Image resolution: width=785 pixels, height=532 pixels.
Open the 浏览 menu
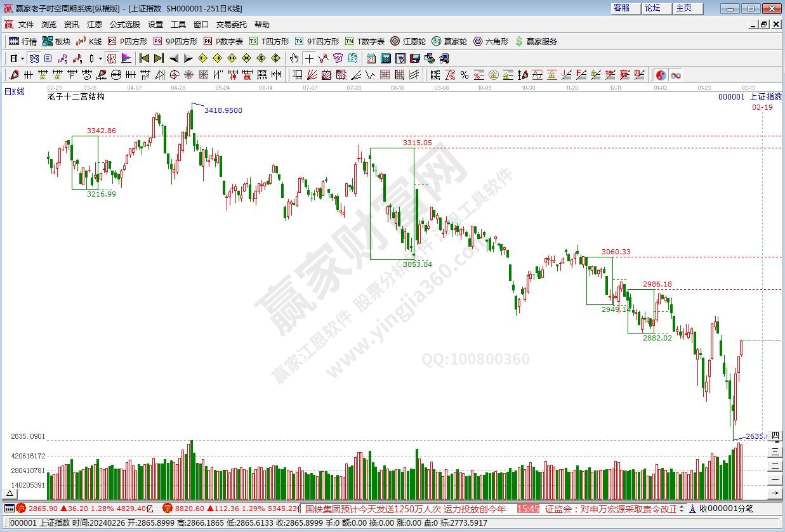pos(49,25)
